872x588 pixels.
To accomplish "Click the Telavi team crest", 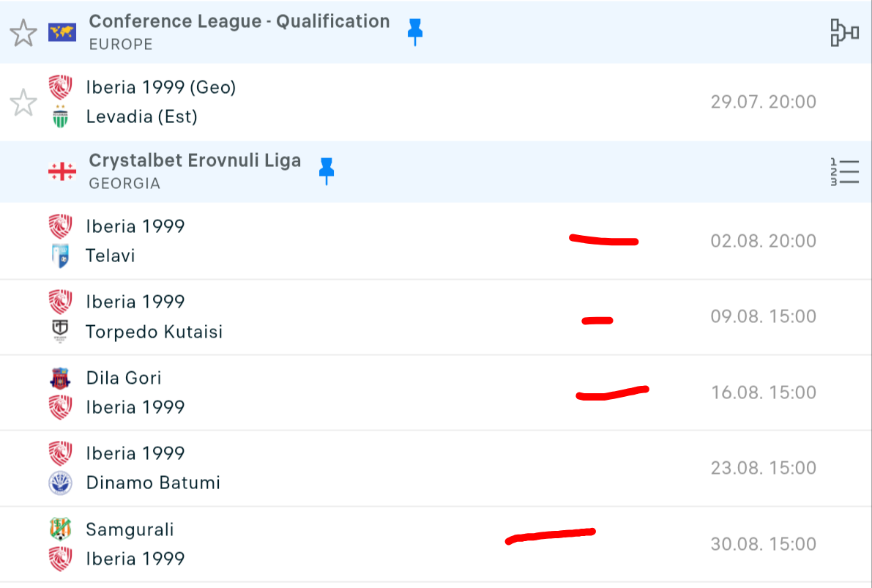I will 60,256.
